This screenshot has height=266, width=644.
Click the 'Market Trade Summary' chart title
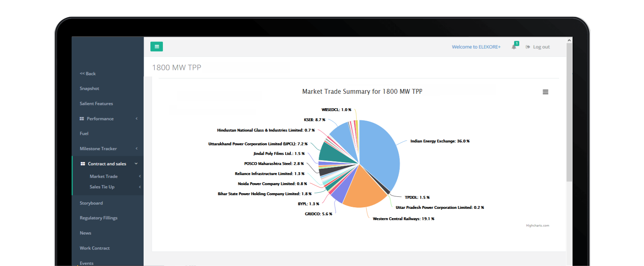click(362, 92)
